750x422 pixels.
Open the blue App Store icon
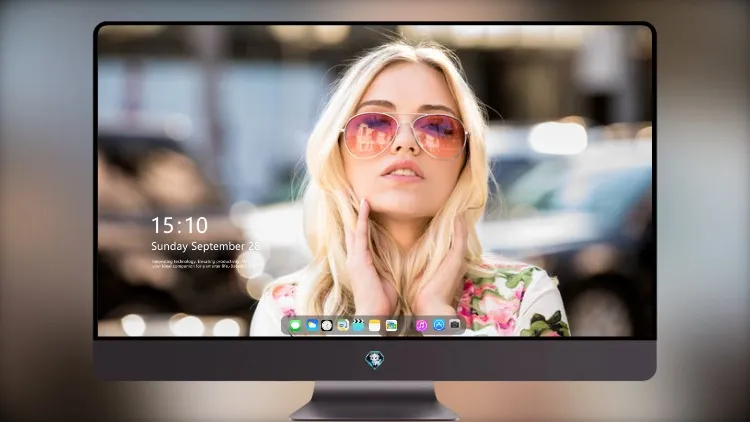pyautogui.click(x=439, y=325)
